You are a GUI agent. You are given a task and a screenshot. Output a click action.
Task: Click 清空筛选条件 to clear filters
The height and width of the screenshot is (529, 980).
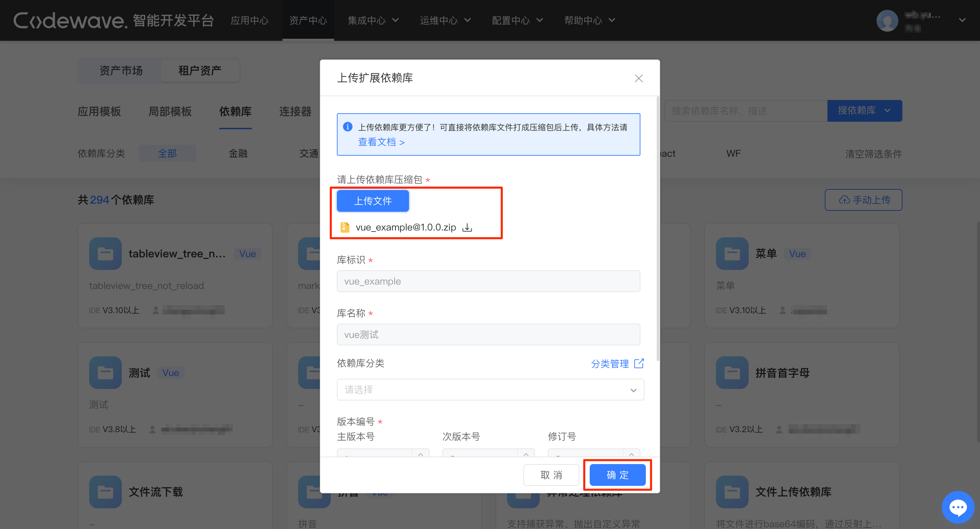coord(873,154)
